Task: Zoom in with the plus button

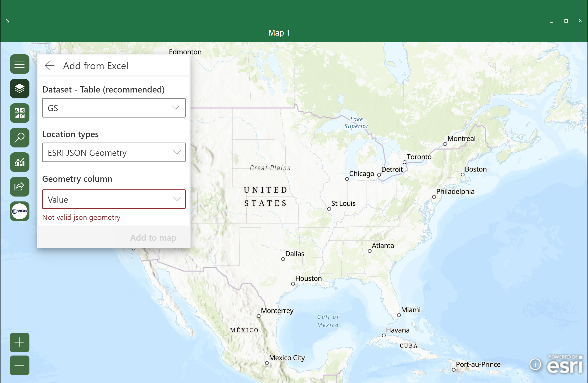Action: [x=20, y=343]
